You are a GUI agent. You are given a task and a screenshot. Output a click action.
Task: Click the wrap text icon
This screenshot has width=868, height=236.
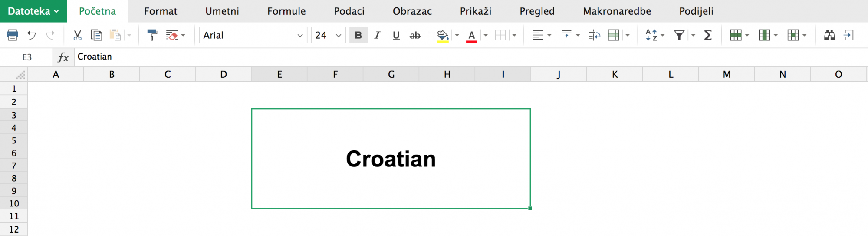pos(594,35)
